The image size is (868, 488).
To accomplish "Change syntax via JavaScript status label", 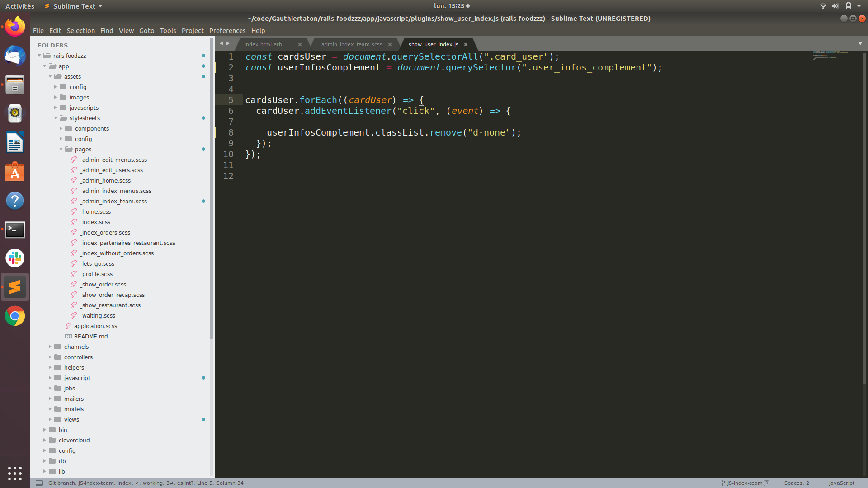I will 841,483.
